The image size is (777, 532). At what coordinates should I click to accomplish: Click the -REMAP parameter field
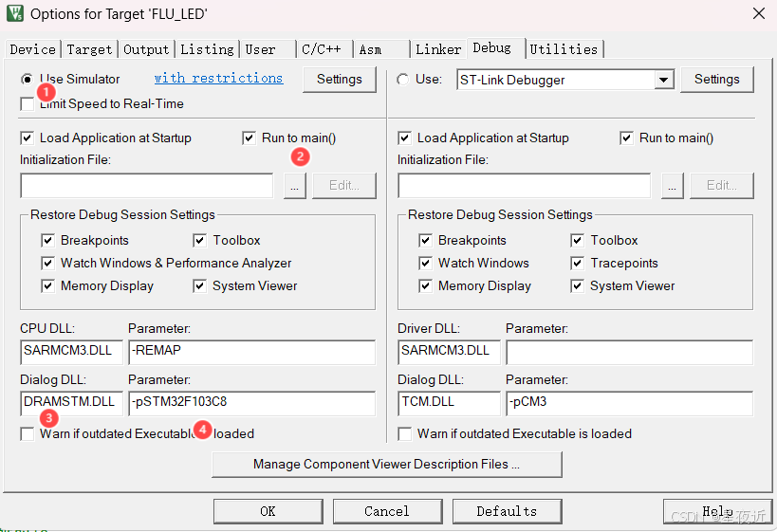click(251, 352)
